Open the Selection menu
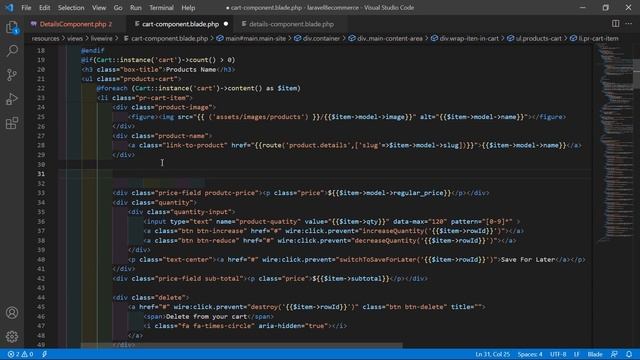 pos(71,8)
